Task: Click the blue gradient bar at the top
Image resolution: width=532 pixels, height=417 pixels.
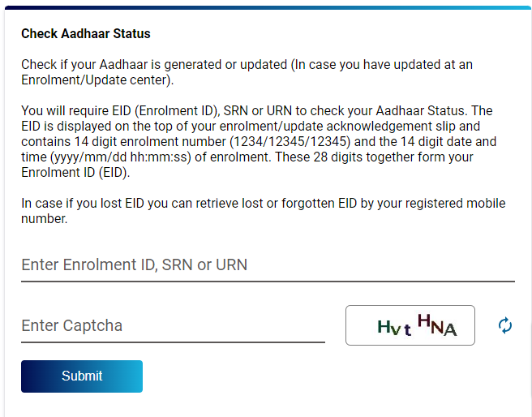Action: click(266, 7)
